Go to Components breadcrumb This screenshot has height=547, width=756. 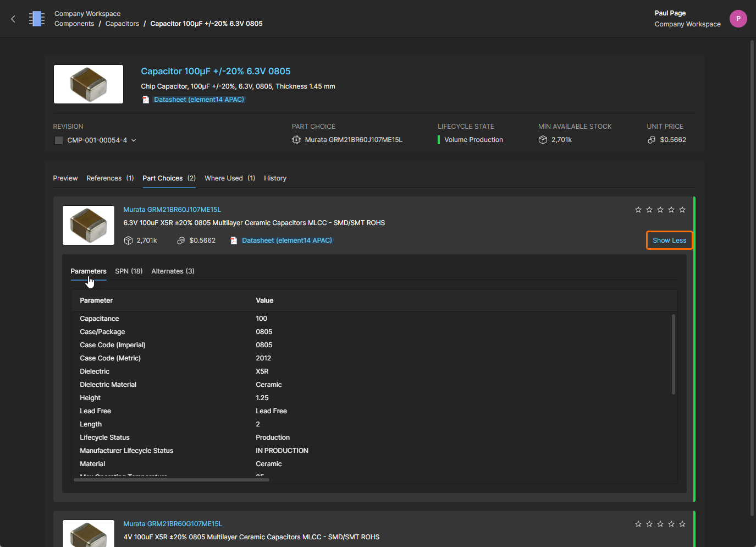(x=74, y=24)
